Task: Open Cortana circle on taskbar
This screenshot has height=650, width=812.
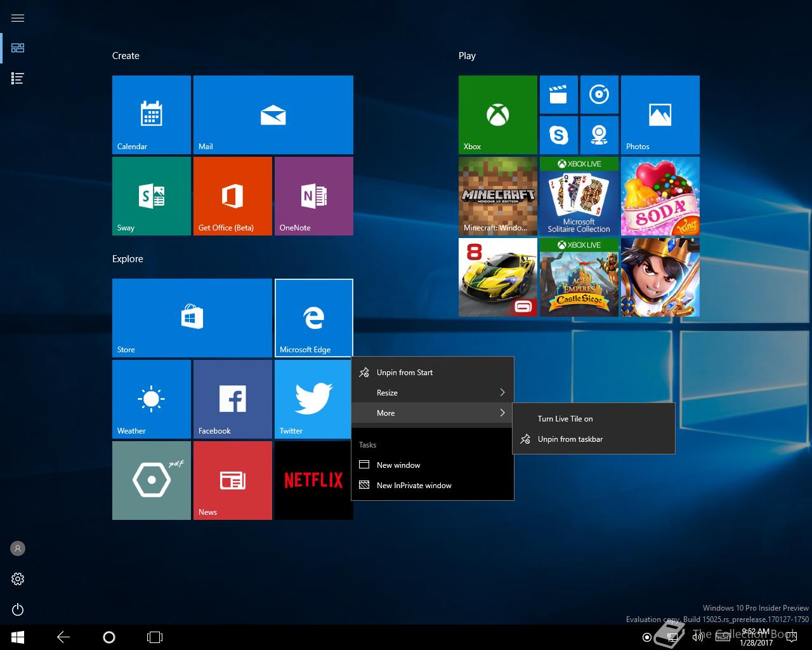Action: [109, 637]
